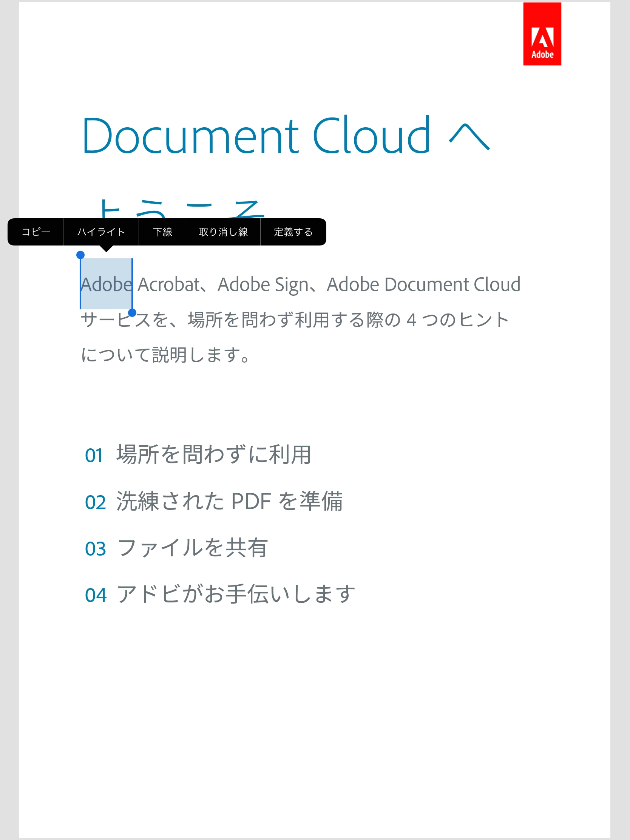
Task: Tap Adobe Document Cloud in the paragraph
Action: point(423,284)
